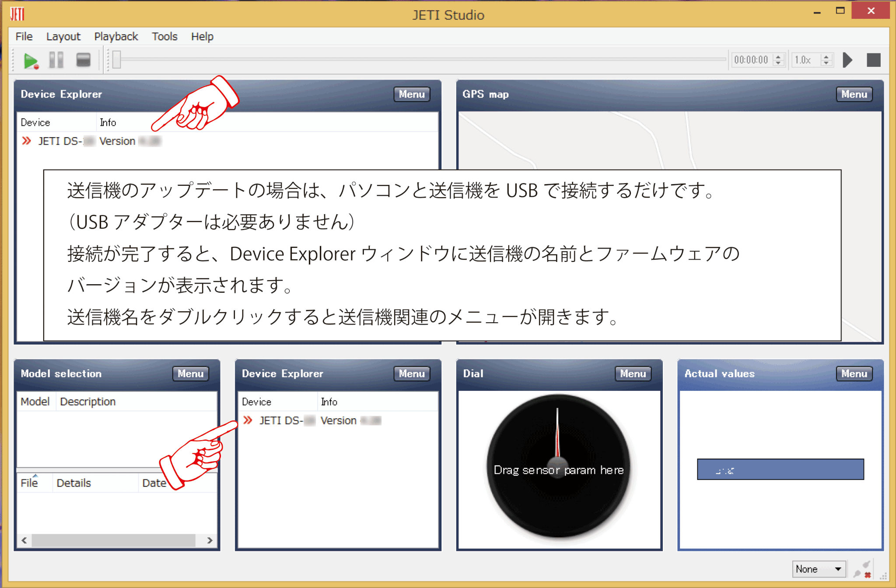Open the File menu
The image size is (896, 588).
point(24,36)
